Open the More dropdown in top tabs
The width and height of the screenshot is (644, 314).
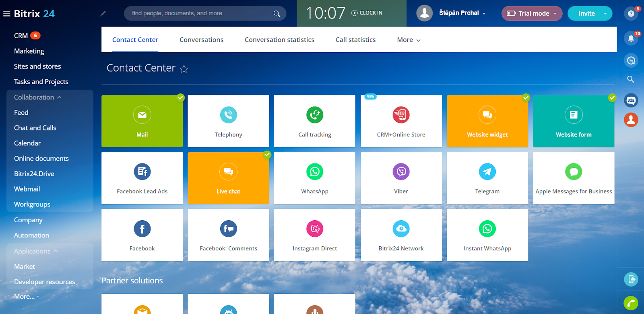[x=409, y=40]
